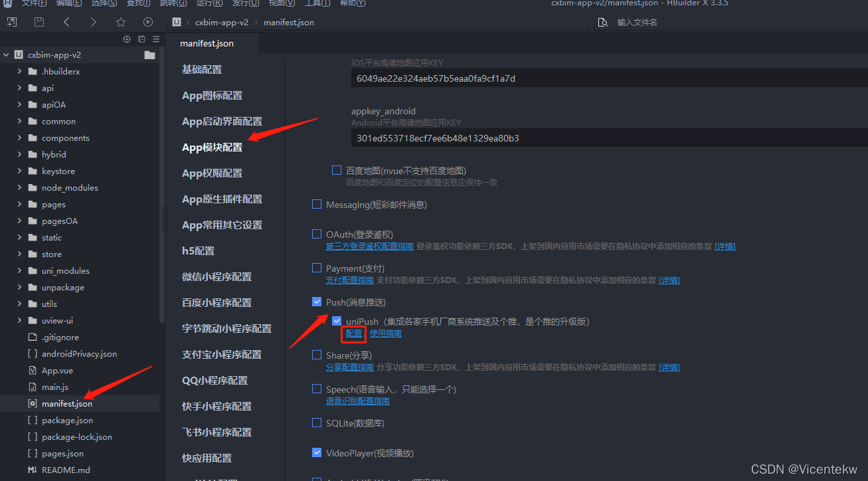Viewport: 868px width, 481px height.
Task: Click the iOS 高德地图 KEY input field
Action: coord(609,78)
